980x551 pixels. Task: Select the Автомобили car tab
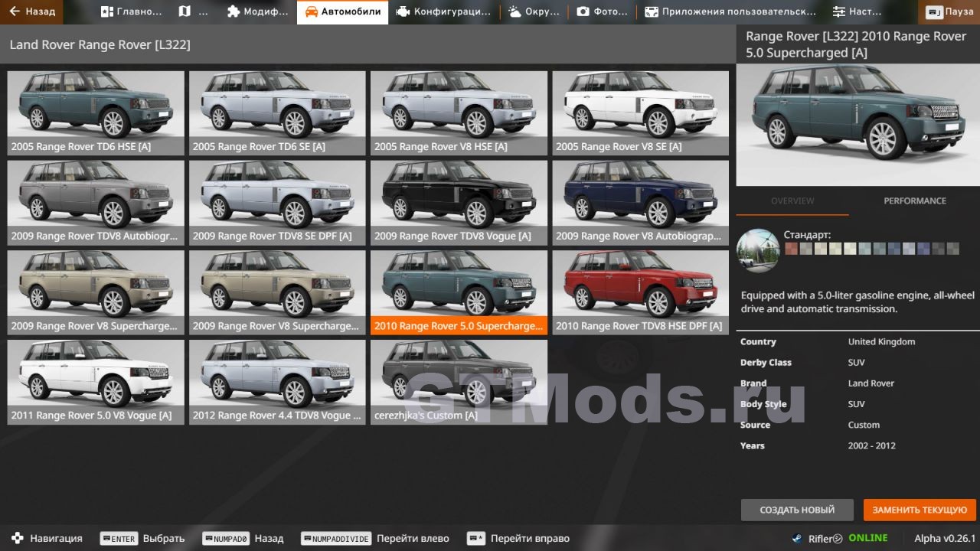(342, 11)
